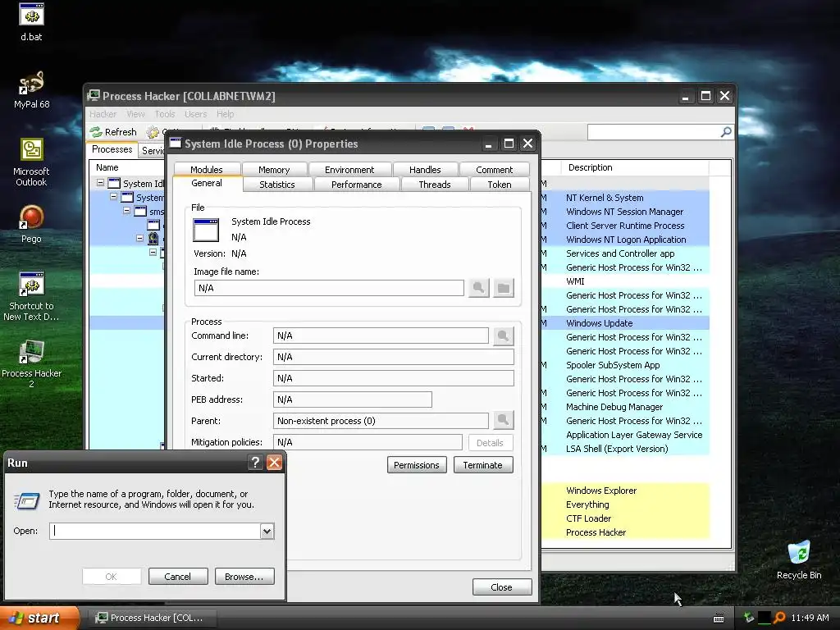Open the View menu in Process Hacker

[135, 114]
